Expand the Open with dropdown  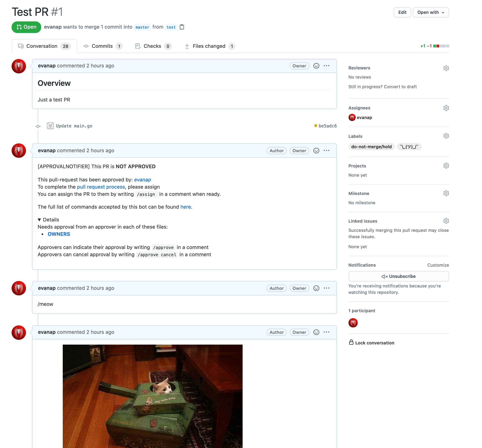[x=431, y=12]
